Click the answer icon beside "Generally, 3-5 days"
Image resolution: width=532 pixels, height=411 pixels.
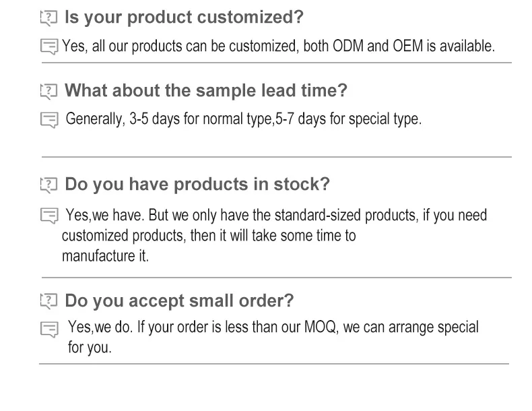(49, 121)
